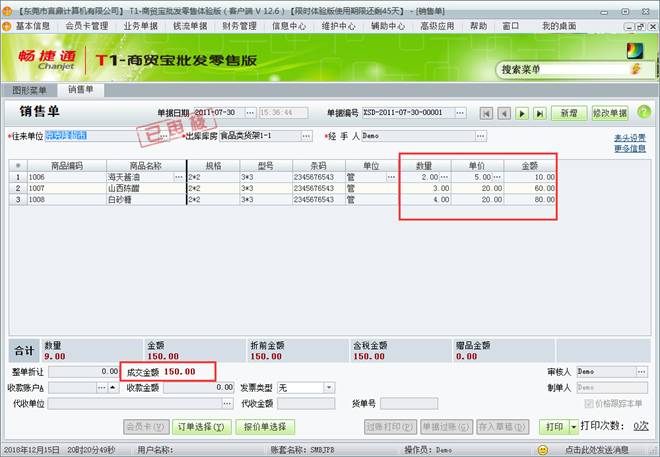This screenshot has height=457, width=660.
Task: Click the ellipsis button beside 往来单位
Action: [163, 135]
